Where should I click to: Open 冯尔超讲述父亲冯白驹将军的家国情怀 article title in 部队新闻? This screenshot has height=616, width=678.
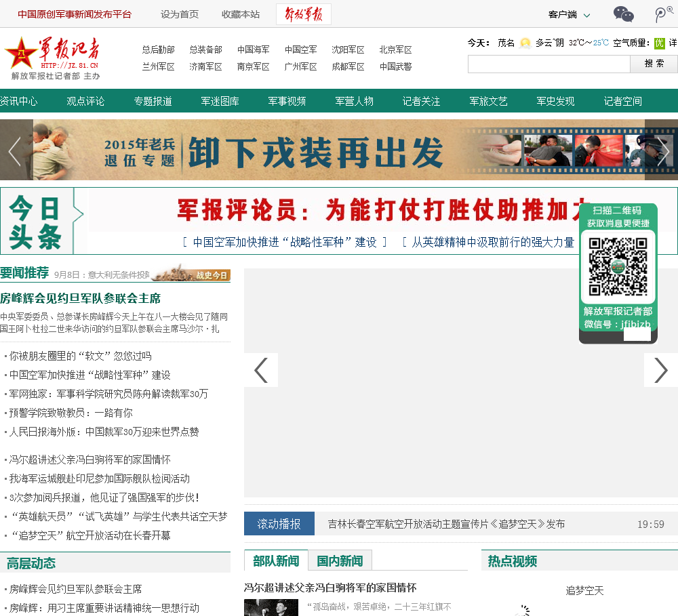point(330,588)
